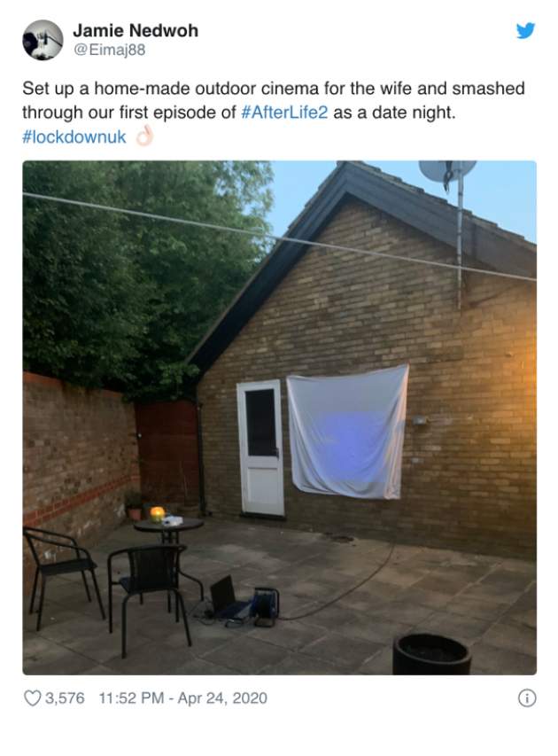Image resolution: width=558 pixels, height=756 pixels.
Task: Open the #lockdownuk hashtag
Action: (x=74, y=136)
